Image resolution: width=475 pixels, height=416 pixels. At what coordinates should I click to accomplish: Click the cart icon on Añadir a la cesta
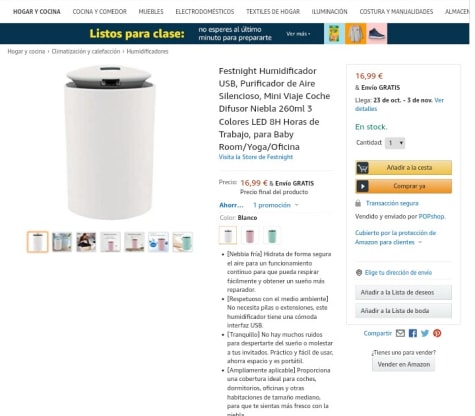[x=363, y=168]
